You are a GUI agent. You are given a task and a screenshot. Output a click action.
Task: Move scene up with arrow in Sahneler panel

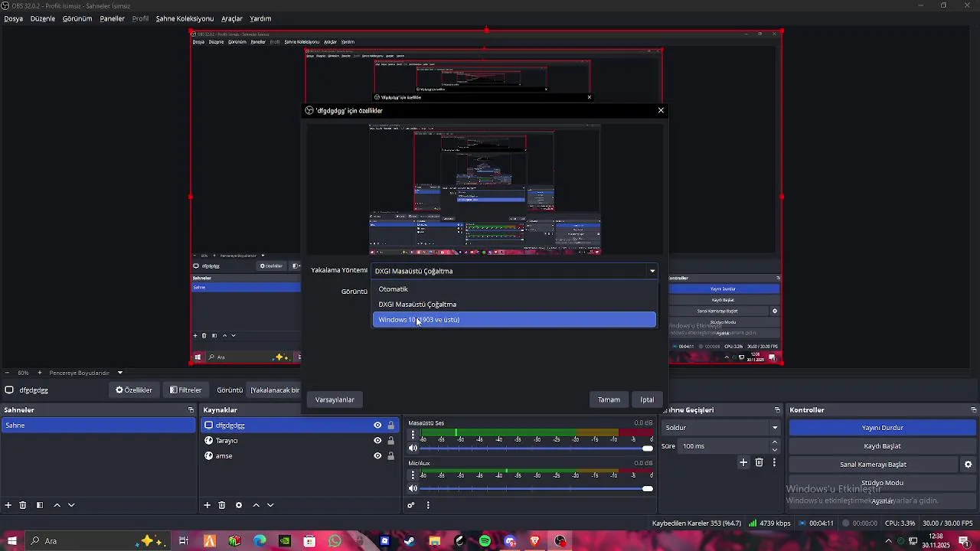coord(57,505)
